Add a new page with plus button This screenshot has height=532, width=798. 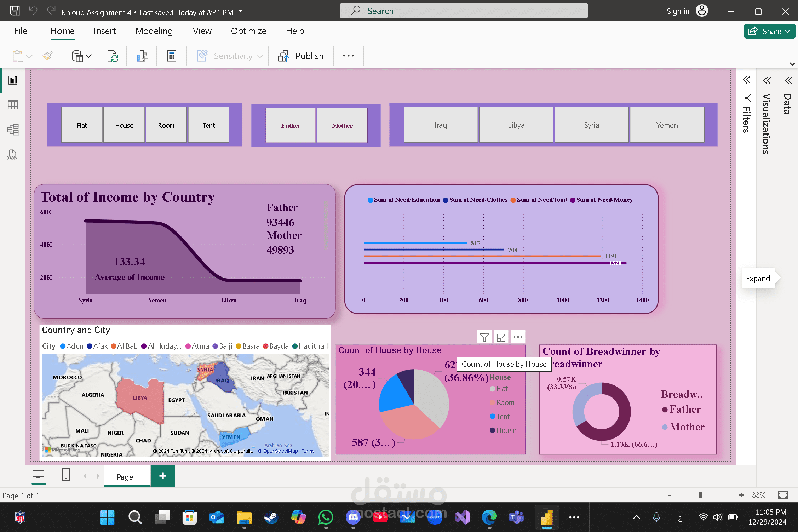click(x=163, y=476)
